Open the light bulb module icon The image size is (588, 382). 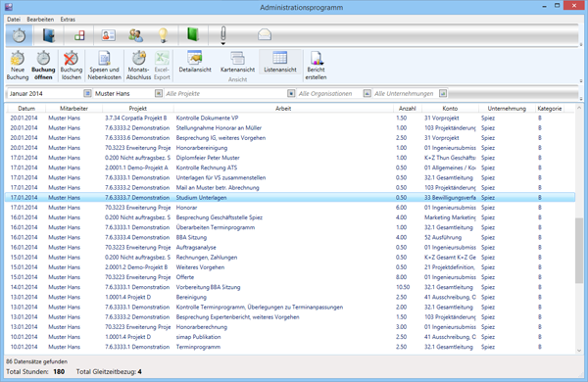[163, 35]
